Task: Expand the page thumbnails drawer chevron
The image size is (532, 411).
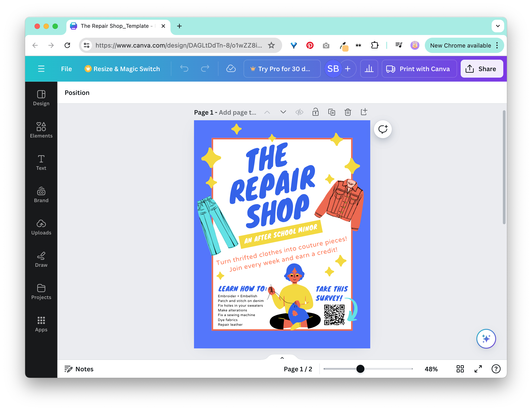Action: tap(282, 358)
